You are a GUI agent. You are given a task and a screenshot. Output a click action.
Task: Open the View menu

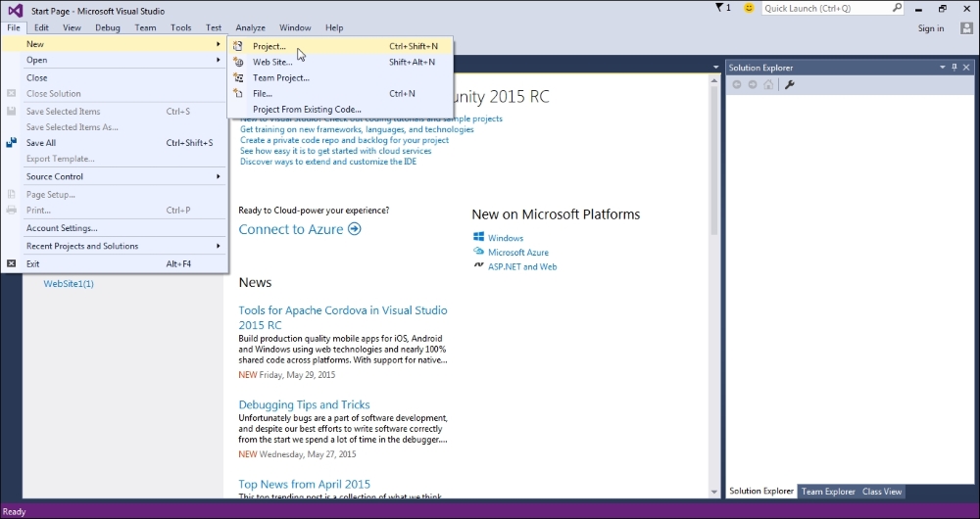click(x=72, y=27)
